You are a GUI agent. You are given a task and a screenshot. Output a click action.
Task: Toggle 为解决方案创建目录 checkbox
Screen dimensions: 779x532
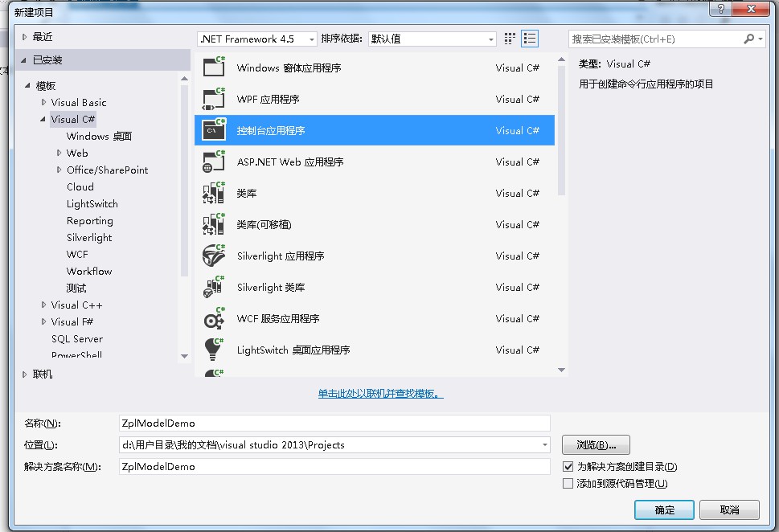coord(568,466)
